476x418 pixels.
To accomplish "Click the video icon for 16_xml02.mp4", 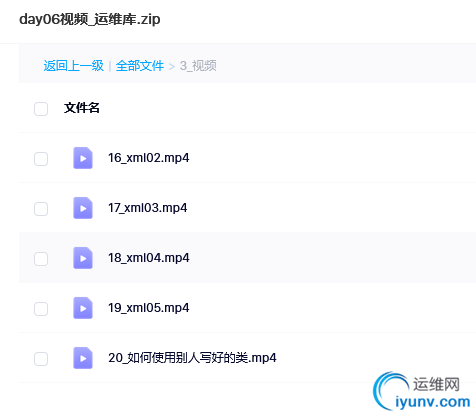I will click(x=83, y=158).
